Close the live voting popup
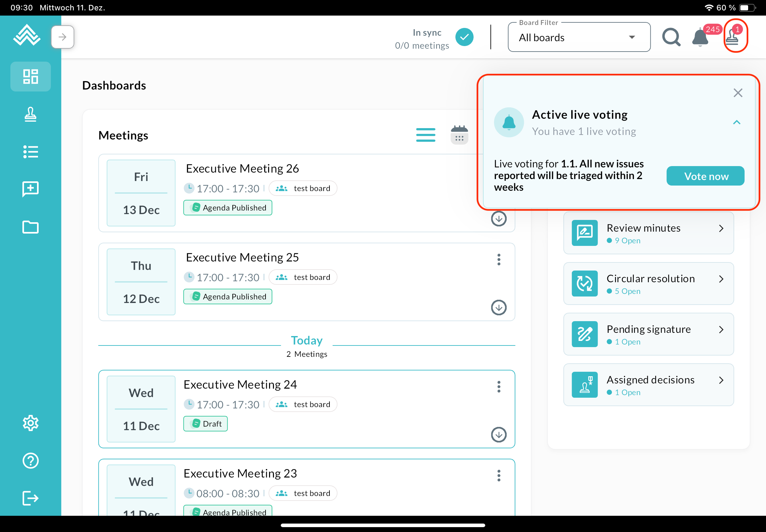The image size is (766, 532). point(738,93)
